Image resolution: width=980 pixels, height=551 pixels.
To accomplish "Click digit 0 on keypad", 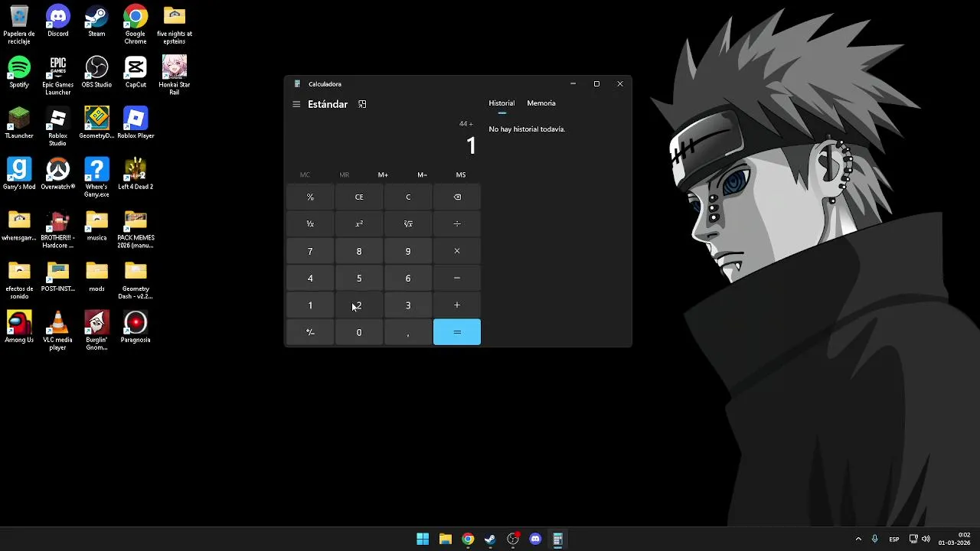I will point(359,332).
